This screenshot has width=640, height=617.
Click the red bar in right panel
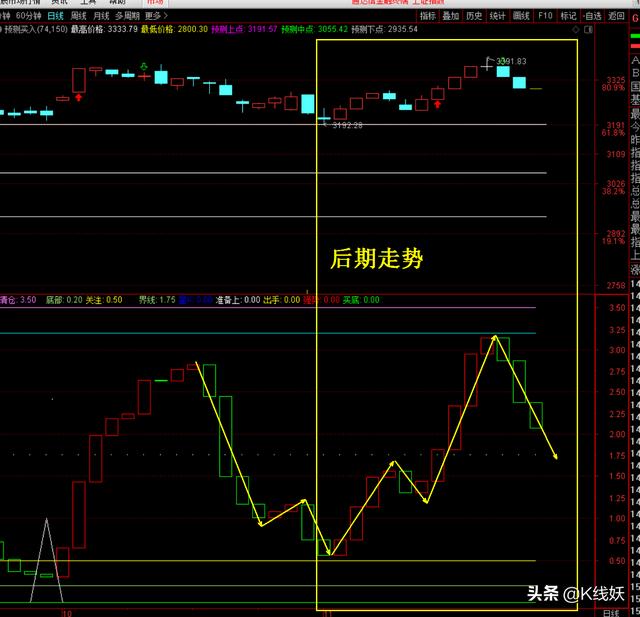(635, 45)
